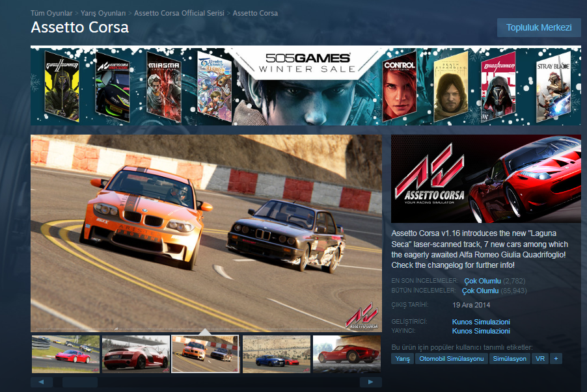The height and width of the screenshot is (392, 587).
Task: Click the Stray Blade cover in banner
Action: coord(553,87)
